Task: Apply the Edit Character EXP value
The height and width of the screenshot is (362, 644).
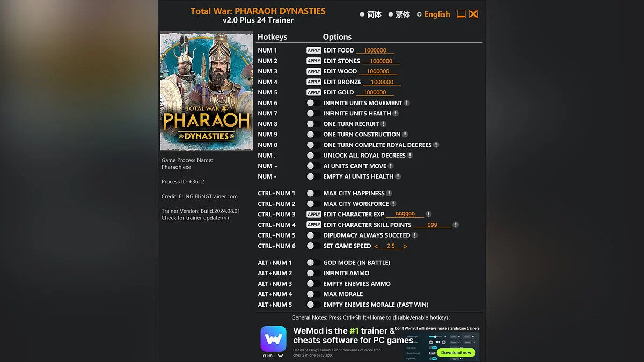Action: click(314, 215)
